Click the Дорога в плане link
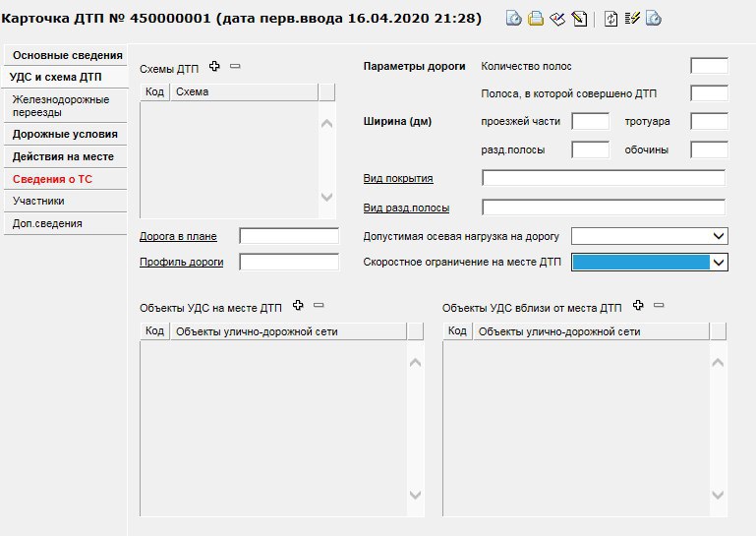The image size is (756, 536). [178, 236]
